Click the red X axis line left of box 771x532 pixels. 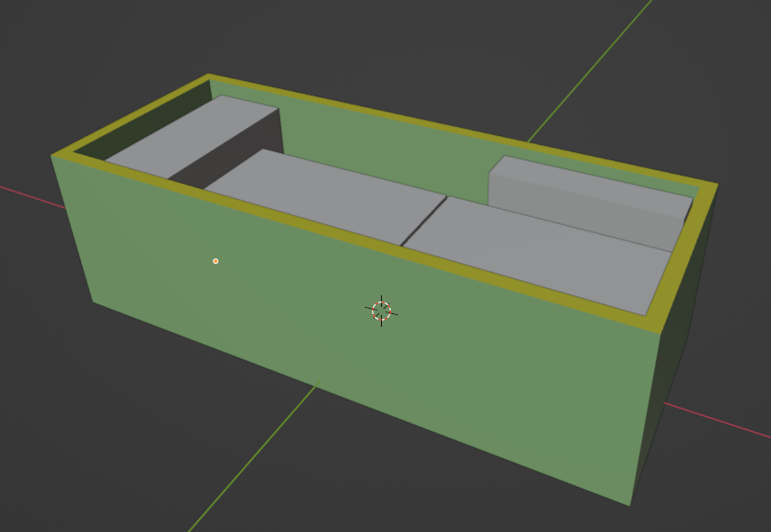(27, 194)
